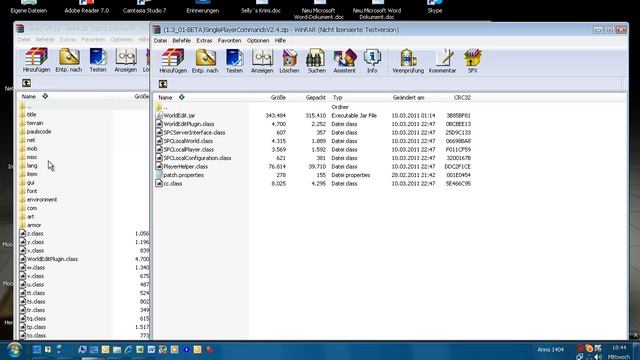Open Datei menu in front window

tap(160, 41)
